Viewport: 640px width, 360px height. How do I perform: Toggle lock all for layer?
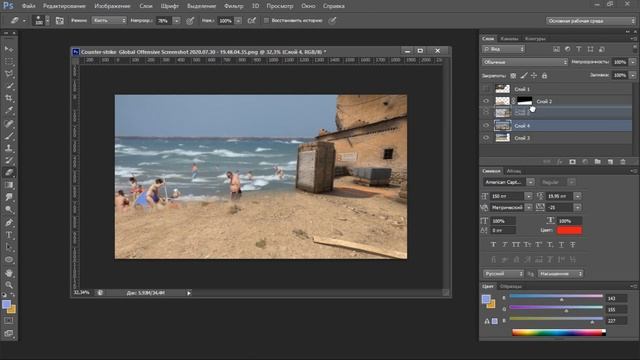coord(544,76)
